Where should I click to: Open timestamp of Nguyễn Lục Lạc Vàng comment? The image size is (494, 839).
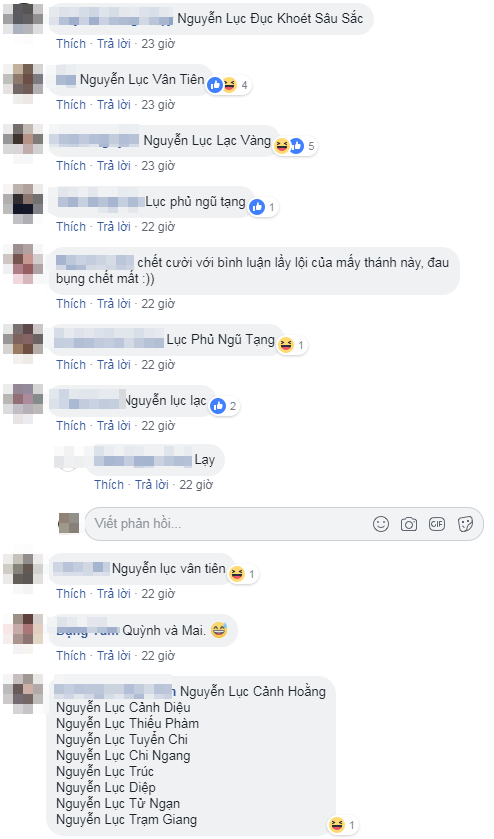(158, 166)
